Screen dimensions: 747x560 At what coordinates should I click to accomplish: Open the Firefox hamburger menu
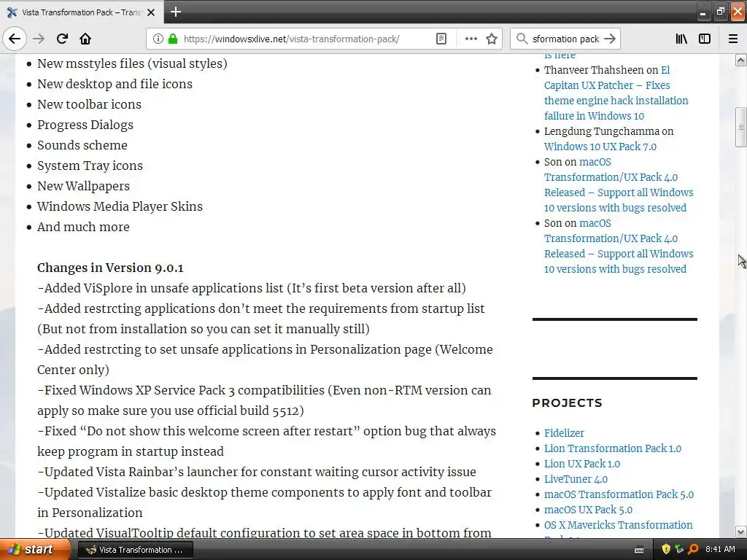point(733,39)
